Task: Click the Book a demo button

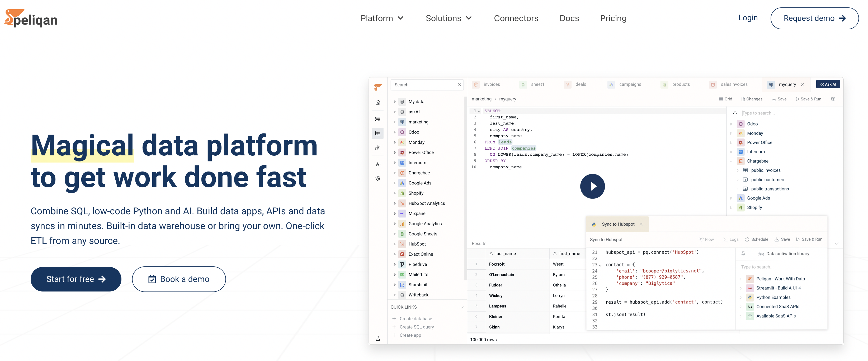Action: point(179,279)
